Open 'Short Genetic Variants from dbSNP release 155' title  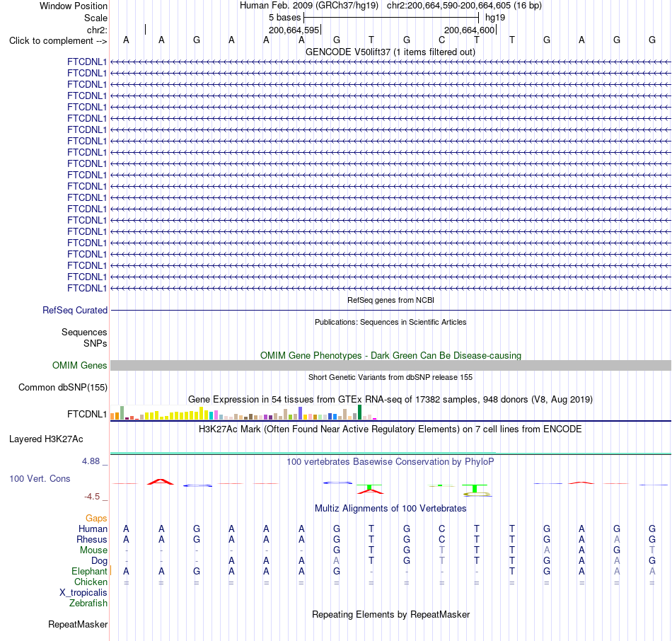pyautogui.click(x=390, y=377)
